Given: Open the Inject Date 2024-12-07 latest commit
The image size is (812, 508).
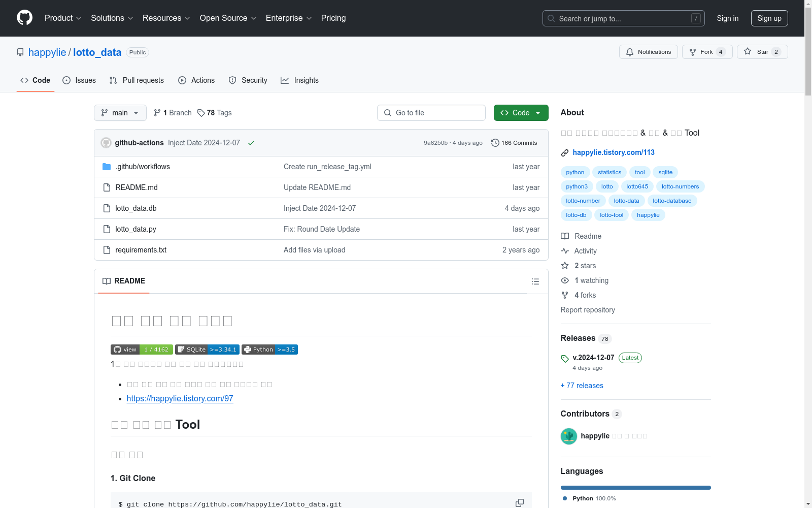Looking at the screenshot, I should (x=204, y=143).
